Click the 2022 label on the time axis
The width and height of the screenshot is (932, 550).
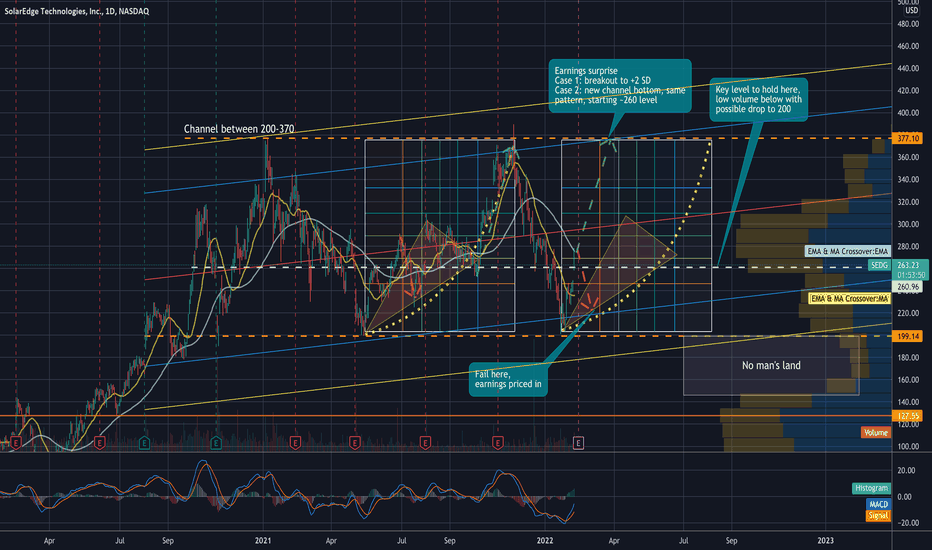click(545, 540)
